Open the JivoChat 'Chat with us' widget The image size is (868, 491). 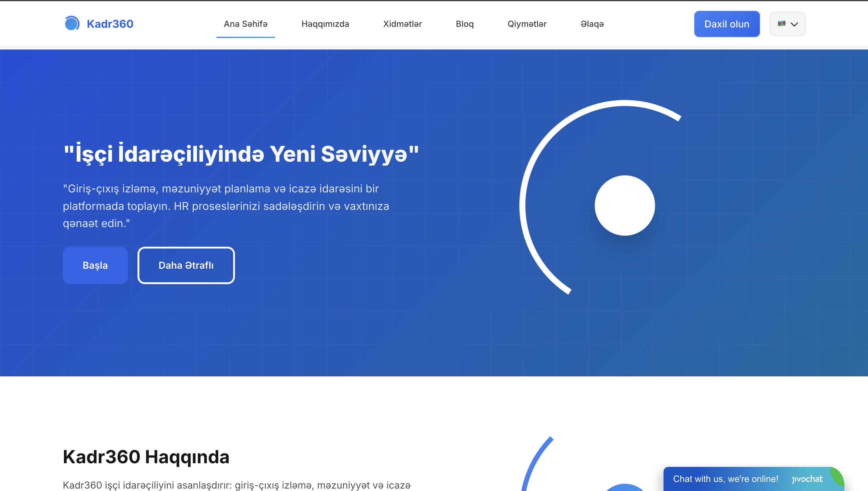[x=754, y=479]
